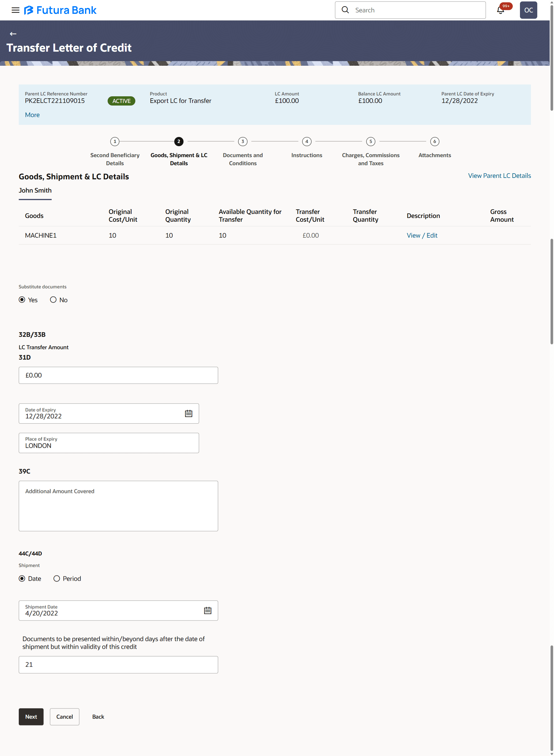This screenshot has height=756, width=554.
Task: Open the Date of Expiry calendar picker
Action: (x=188, y=413)
